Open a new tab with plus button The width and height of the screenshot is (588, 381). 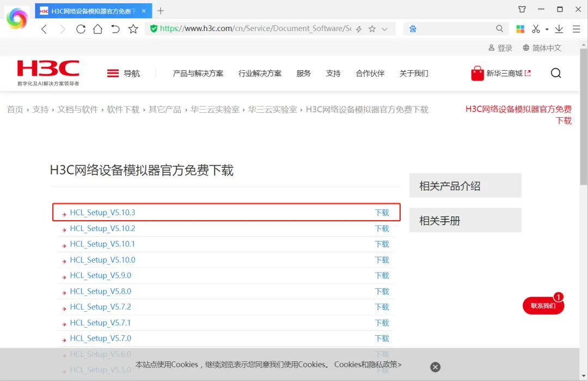(161, 11)
